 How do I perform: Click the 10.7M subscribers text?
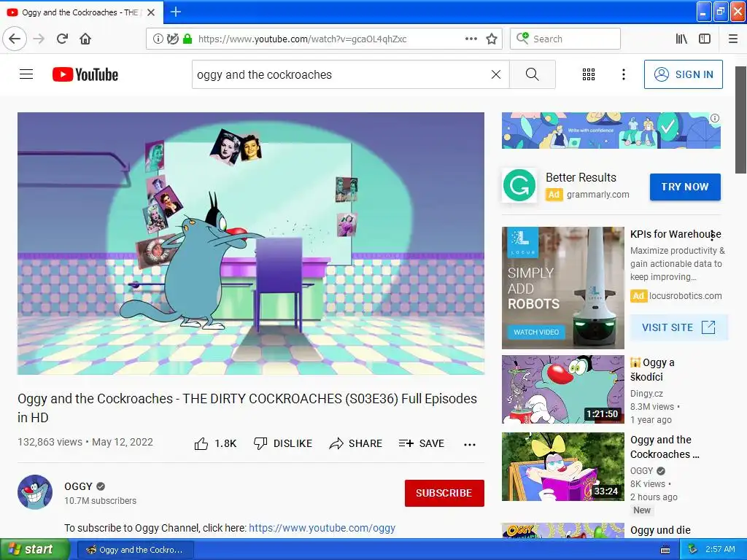tap(100, 500)
